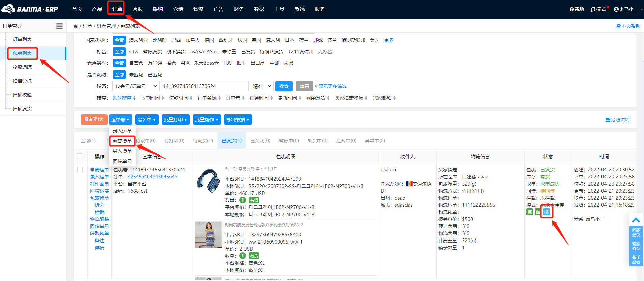Toggle the sidebar hamburger menu icon

coord(59,26)
